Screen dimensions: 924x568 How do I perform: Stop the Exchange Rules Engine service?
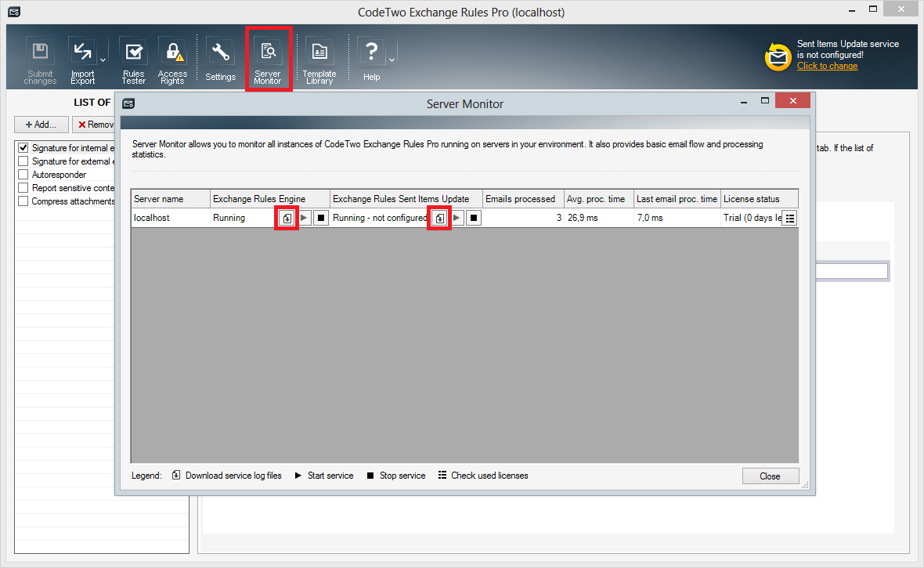[320, 219]
